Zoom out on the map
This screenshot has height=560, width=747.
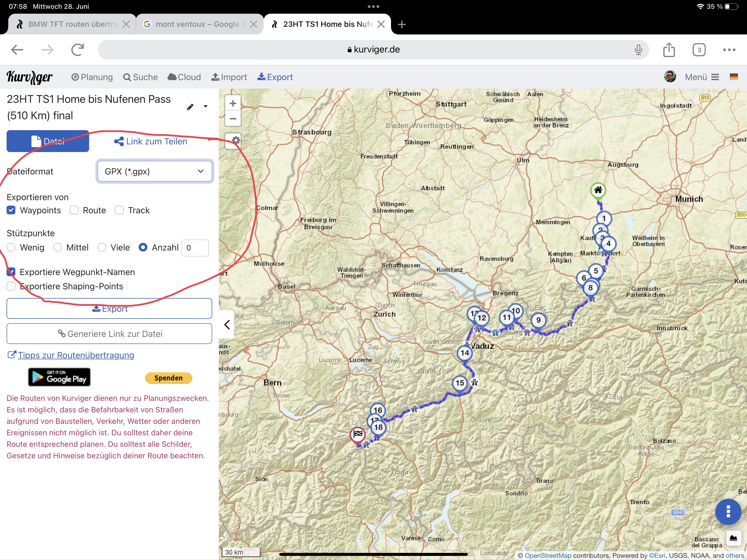[x=233, y=119]
